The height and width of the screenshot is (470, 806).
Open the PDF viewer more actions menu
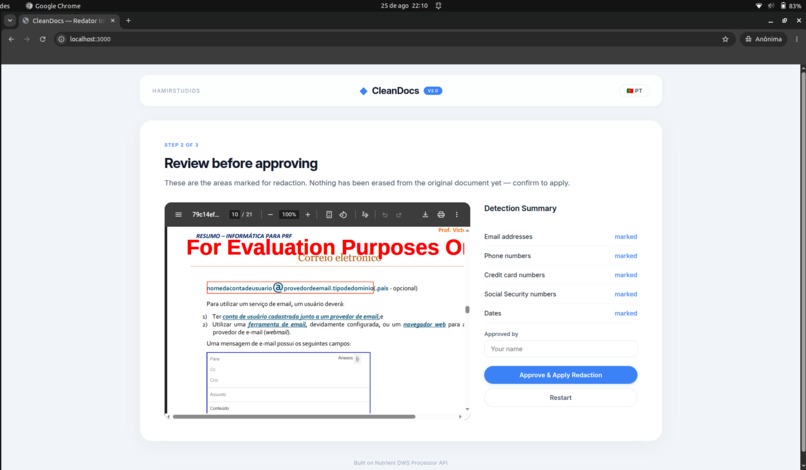[456, 214]
